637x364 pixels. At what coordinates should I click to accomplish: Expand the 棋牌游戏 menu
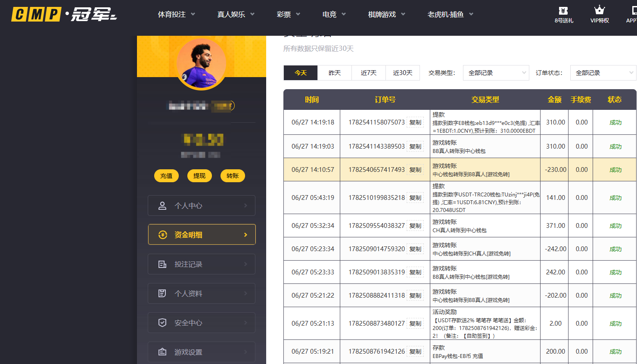pyautogui.click(x=387, y=15)
